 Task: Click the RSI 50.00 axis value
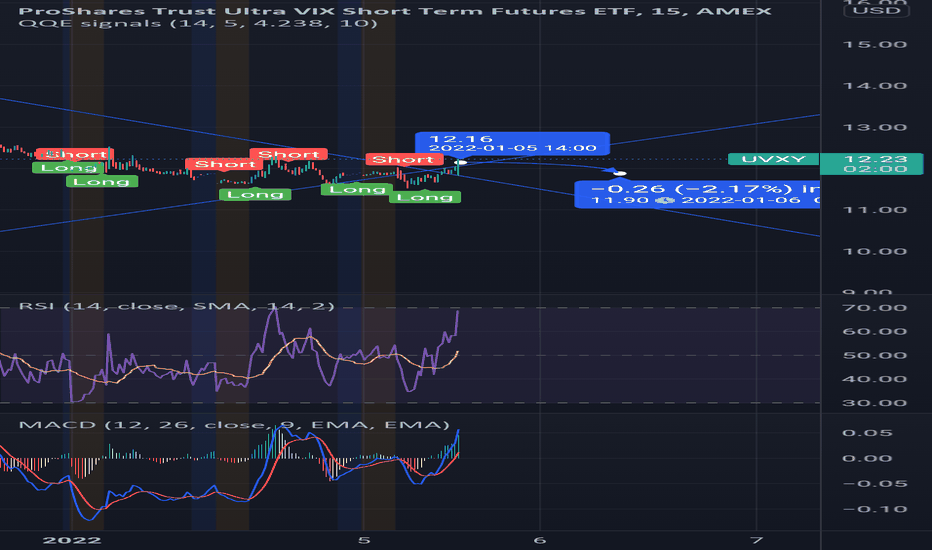coord(875,356)
